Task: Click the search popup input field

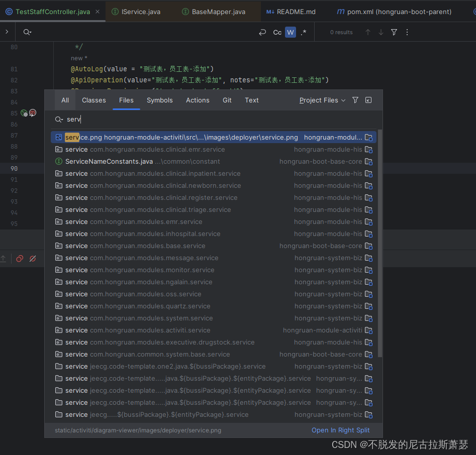Action: (213, 119)
